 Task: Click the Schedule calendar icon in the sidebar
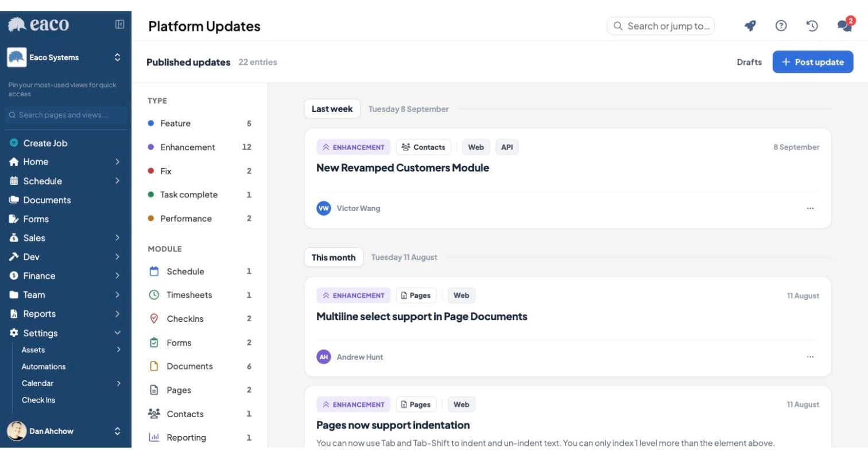(x=14, y=181)
